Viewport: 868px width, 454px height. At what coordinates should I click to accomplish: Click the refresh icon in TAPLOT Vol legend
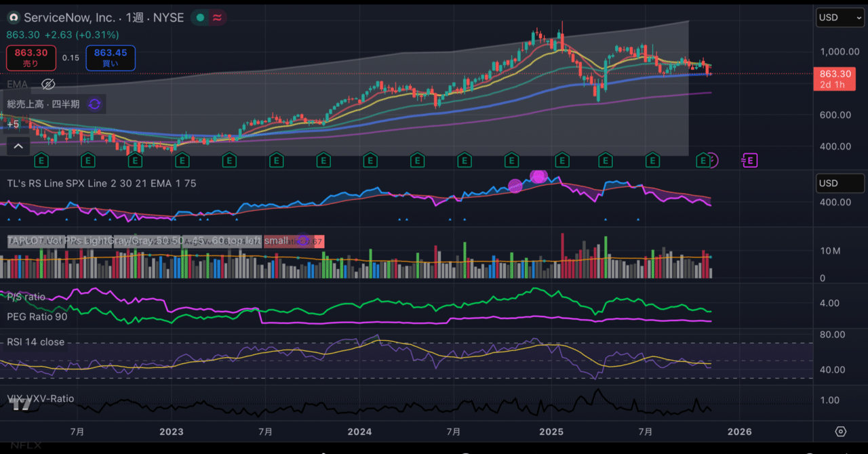pos(304,241)
